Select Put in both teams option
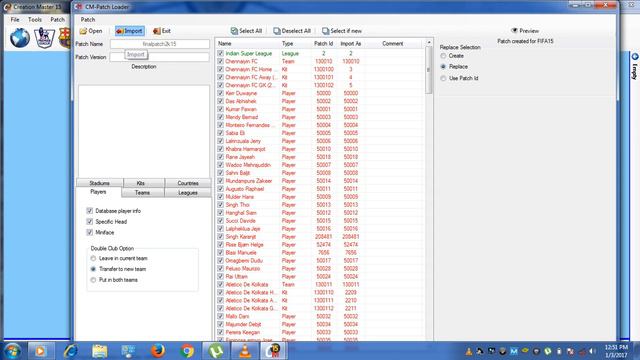The image size is (640, 360). point(93,280)
